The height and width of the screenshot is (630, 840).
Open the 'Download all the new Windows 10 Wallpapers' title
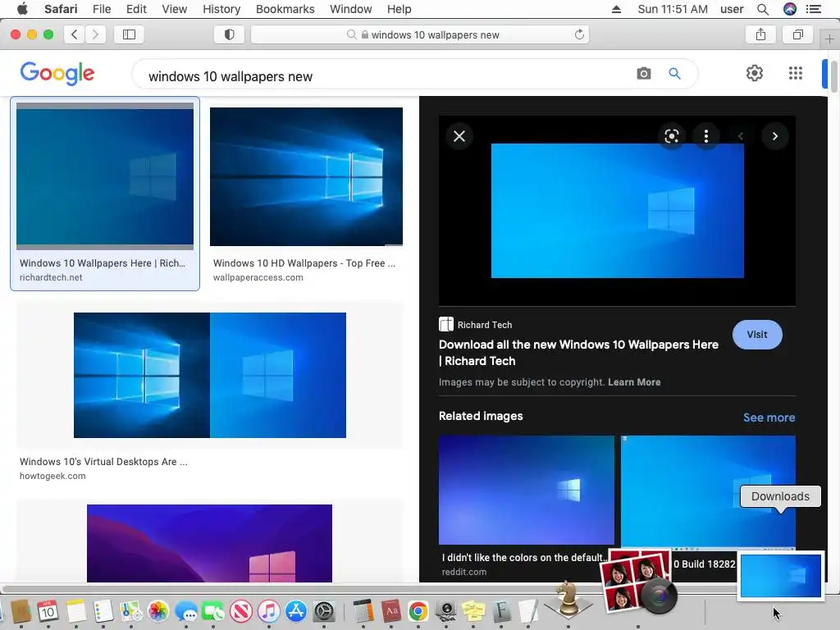[578, 353]
